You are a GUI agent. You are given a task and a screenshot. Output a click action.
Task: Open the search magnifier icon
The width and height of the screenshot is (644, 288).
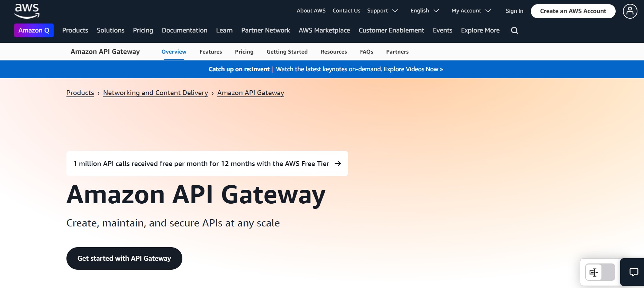click(514, 30)
